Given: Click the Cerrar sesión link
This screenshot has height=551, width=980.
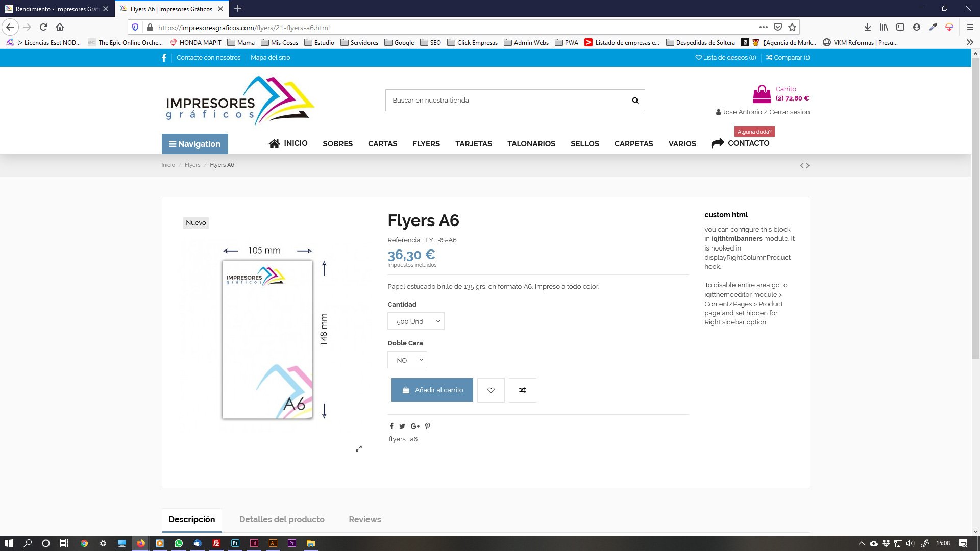Looking at the screenshot, I should (789, 112).
